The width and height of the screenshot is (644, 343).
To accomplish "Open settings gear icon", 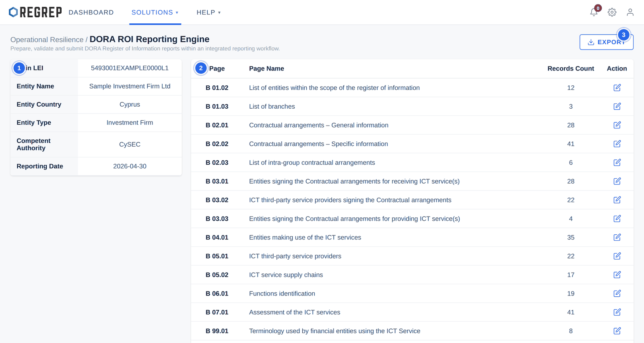I will tap(612, 12).
